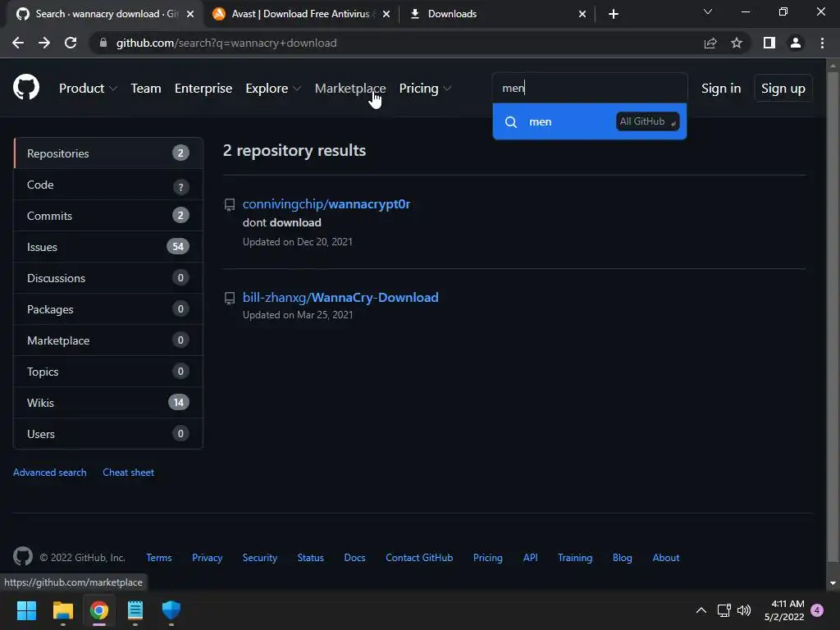This screenshot has height=630, width=840.
Task: Click repository icon beside connivingchip/wannacrypt0r
Action: pyautogui.click(x=230, y=204)
